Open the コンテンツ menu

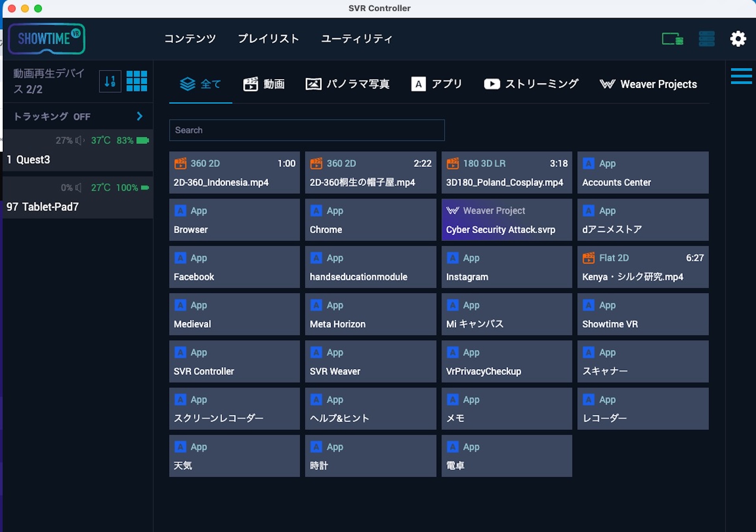tap(190, 39)
